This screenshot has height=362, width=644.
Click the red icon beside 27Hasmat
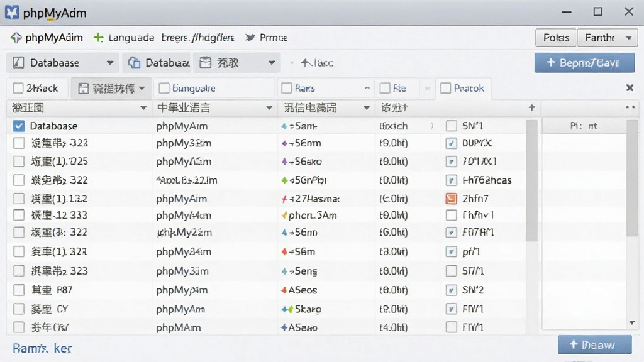284,199
